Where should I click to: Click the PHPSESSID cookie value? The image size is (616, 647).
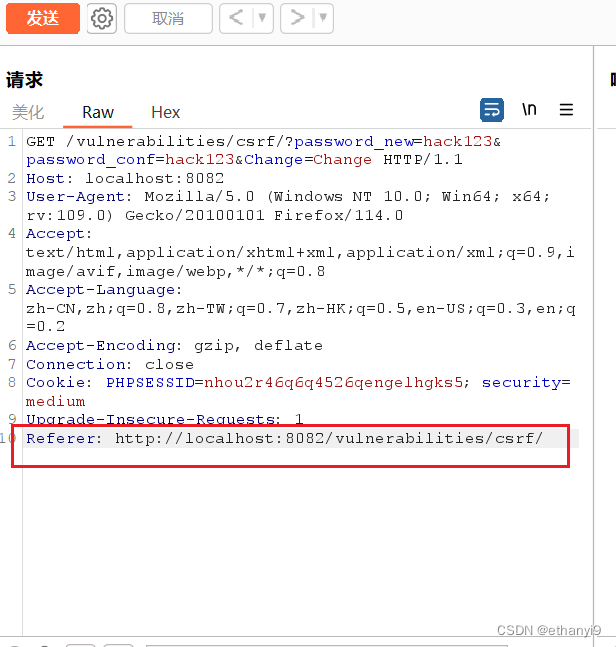click(x=333, y=383)
